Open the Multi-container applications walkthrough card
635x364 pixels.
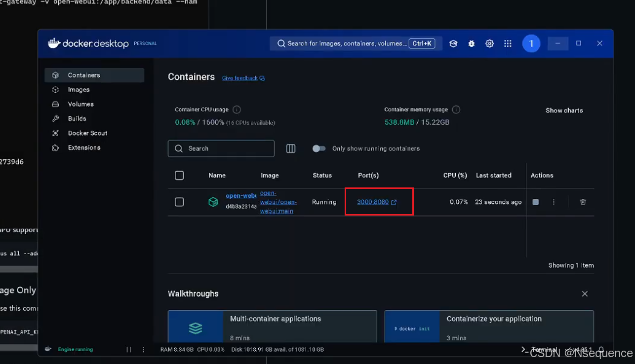[272, 326]
